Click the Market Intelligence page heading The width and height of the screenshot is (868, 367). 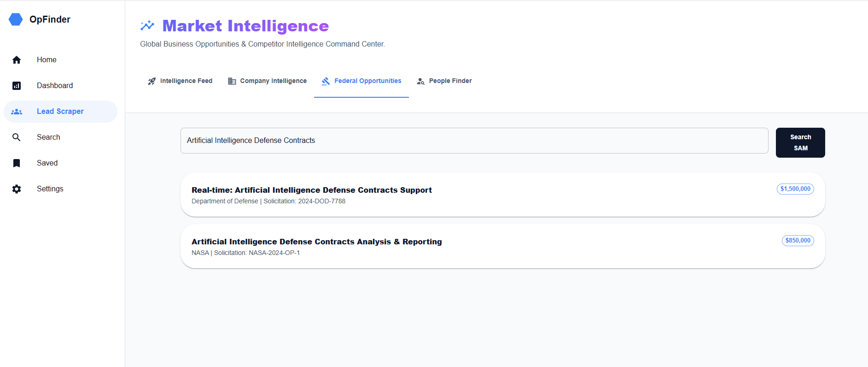pyautogui.click(x=245, y=26)
